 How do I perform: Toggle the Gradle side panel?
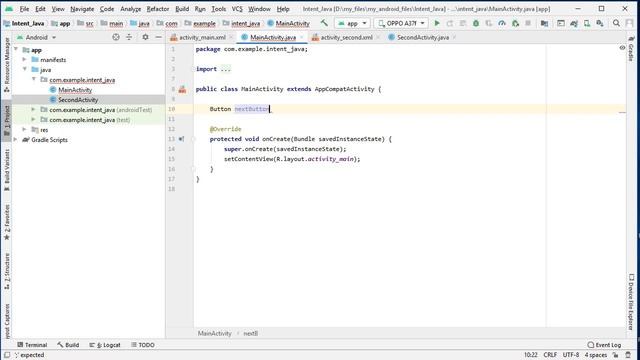coord(631,48)
